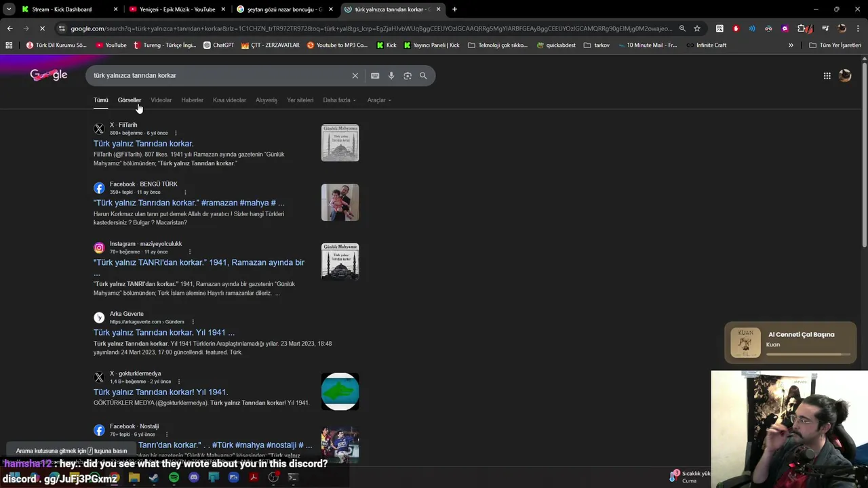This screenshot has height=488, width=868.
Task: Switch to Yeniçeri - Epik Müzik YouTube tab
Action: [x=176, y=9]
